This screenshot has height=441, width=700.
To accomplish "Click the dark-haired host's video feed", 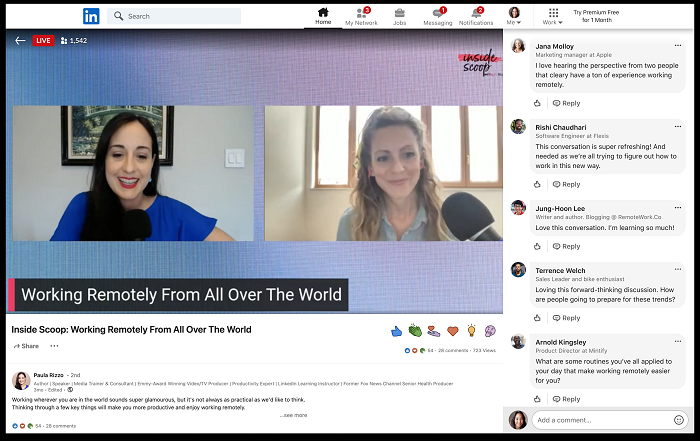I will tap(133, 174).
